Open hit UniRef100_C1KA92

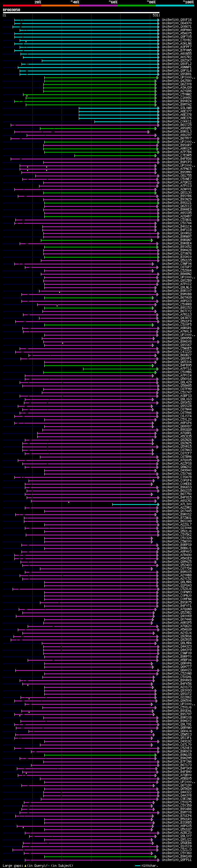(x=177, y=98)
